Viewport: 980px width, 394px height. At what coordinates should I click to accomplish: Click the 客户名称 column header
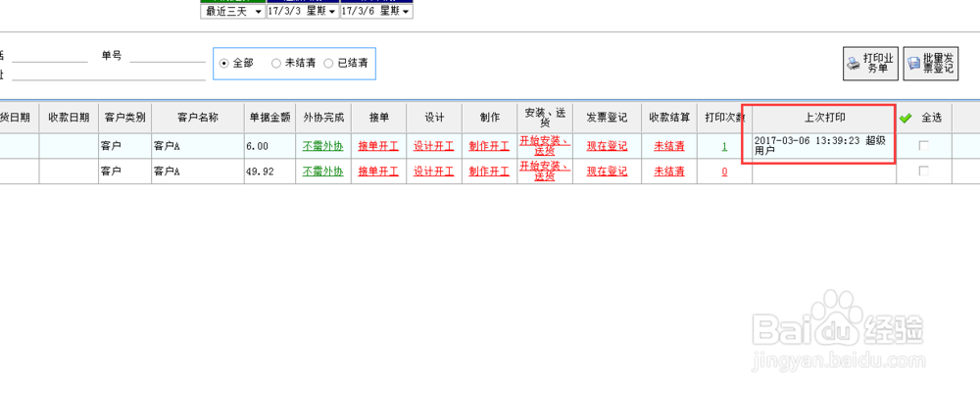(x=198, y=118)
